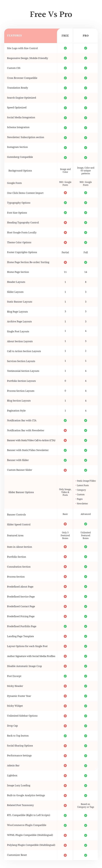The width and height of the screenshot is (102, 868).
Task: Click the Pro check for Customizer Reset
Action: pos(86,855)
